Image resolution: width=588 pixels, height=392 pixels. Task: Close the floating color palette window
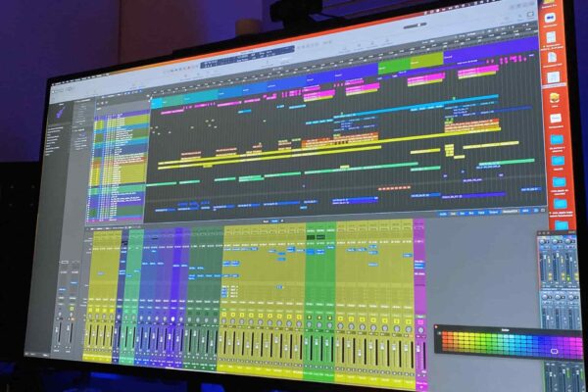click(436, 326)
